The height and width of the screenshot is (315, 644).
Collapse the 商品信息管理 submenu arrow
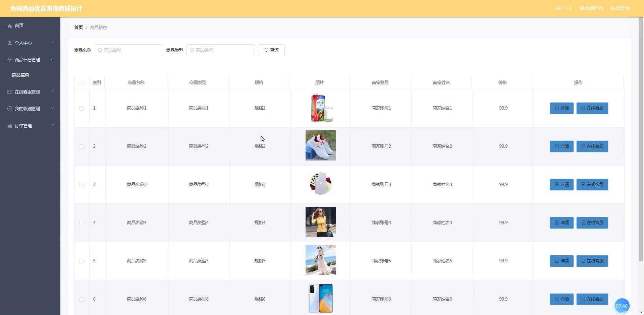click(52, 59)
